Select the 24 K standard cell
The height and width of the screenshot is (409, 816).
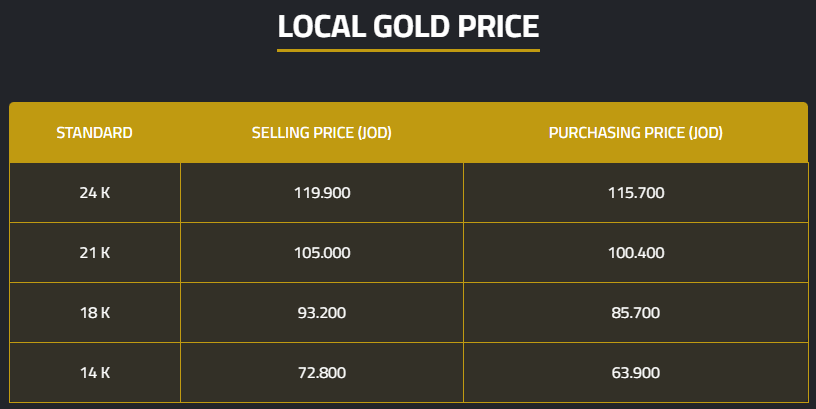(x=94, y=193)
